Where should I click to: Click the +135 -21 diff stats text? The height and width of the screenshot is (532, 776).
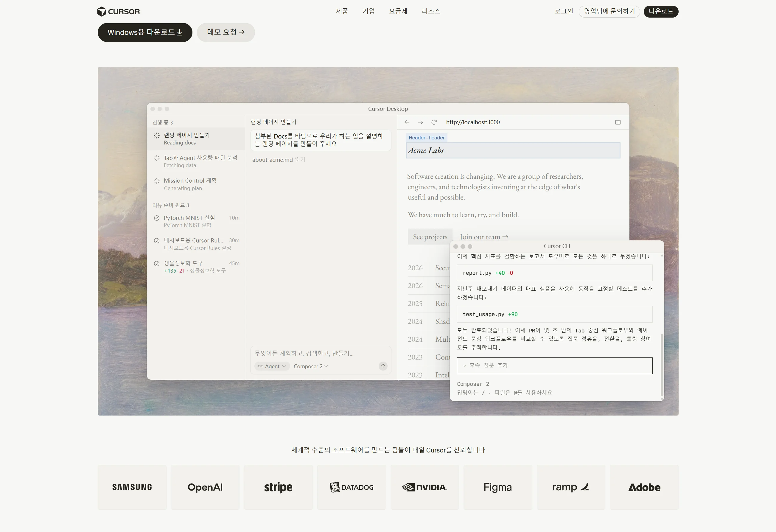174,271
